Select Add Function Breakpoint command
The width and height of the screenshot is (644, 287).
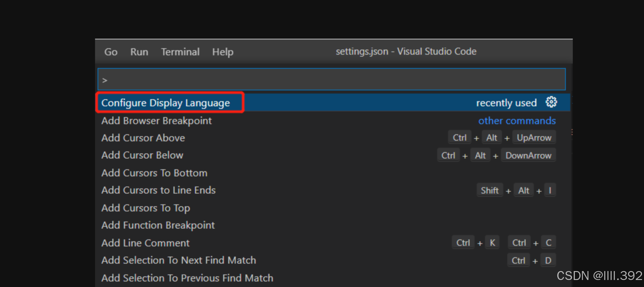333,225
